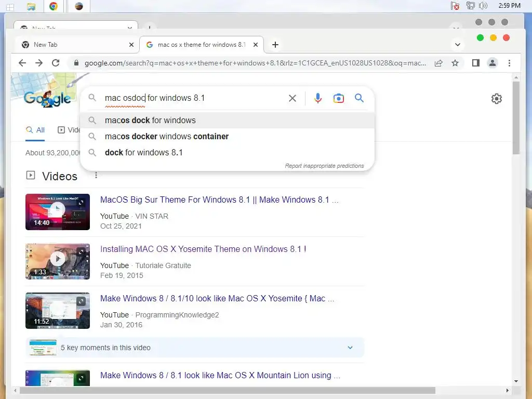Viewport: 532px width, 399px height.
Task: Switch to the Videos results tab
Action: [69, 130]
